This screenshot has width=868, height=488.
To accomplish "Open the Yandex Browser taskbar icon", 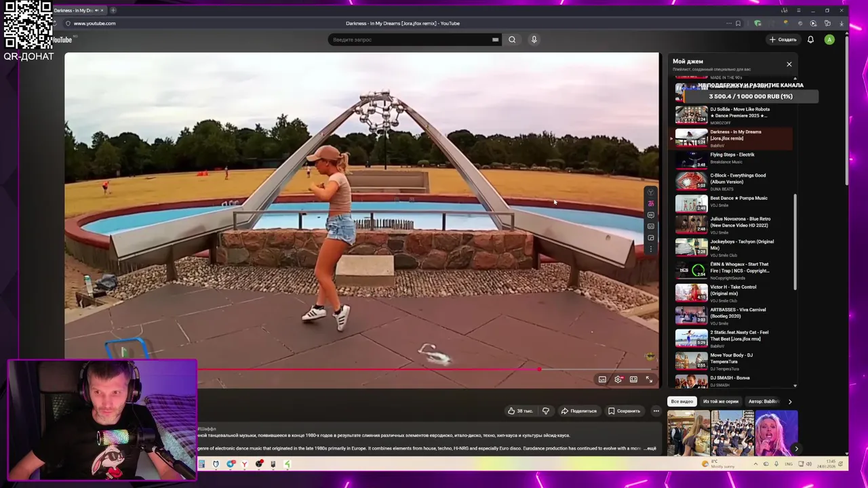I will coord(244,464).
